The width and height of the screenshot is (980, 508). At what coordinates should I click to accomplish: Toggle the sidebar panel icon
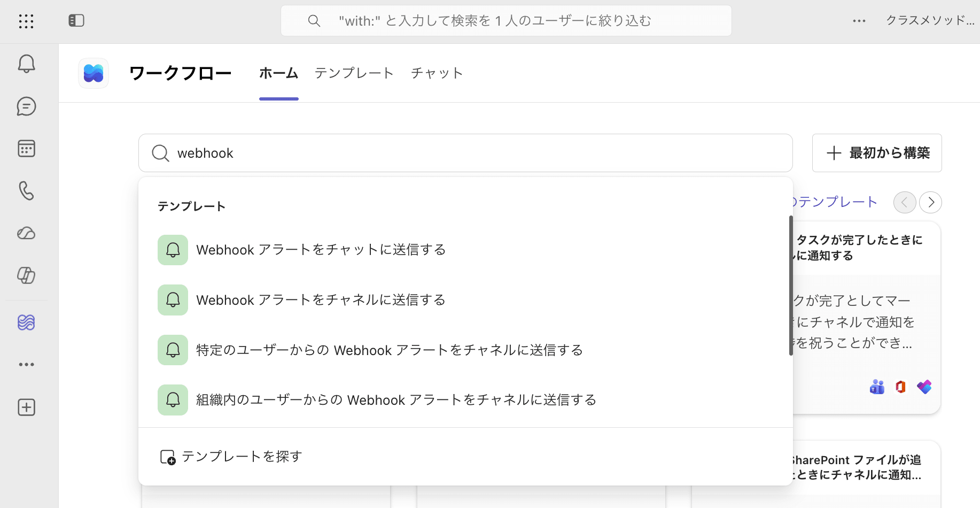coord(76,21)
